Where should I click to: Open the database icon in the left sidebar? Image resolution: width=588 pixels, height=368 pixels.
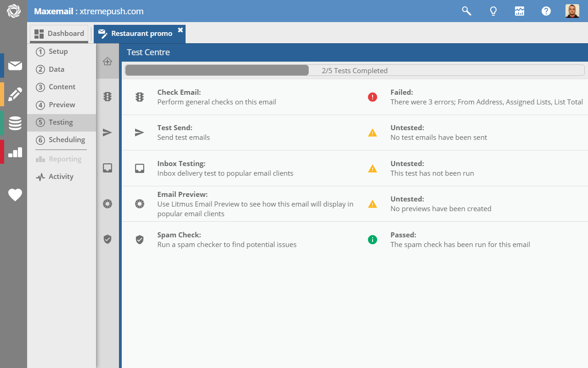coord(14,123)
